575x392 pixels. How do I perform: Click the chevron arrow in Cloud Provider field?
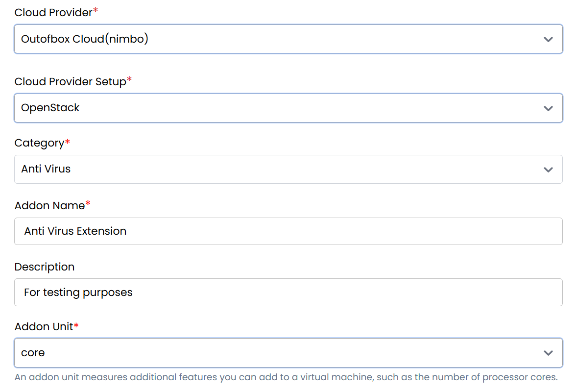click(x=548, y=39)
